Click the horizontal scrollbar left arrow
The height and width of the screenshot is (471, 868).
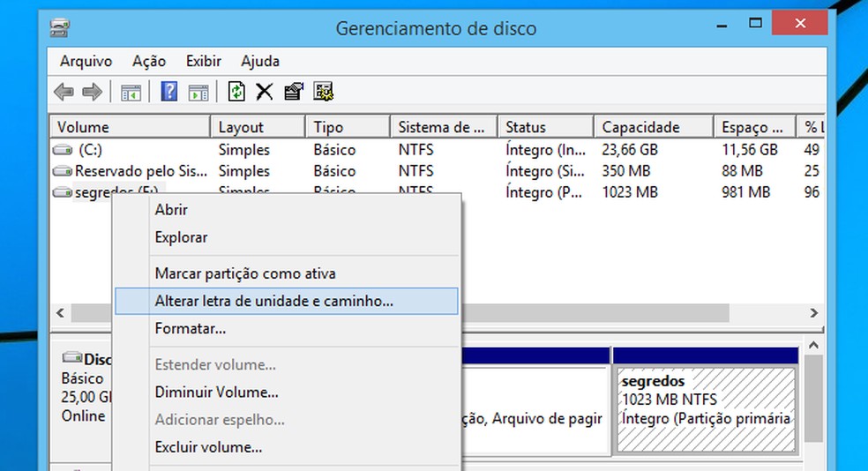[x=60, y=313]
